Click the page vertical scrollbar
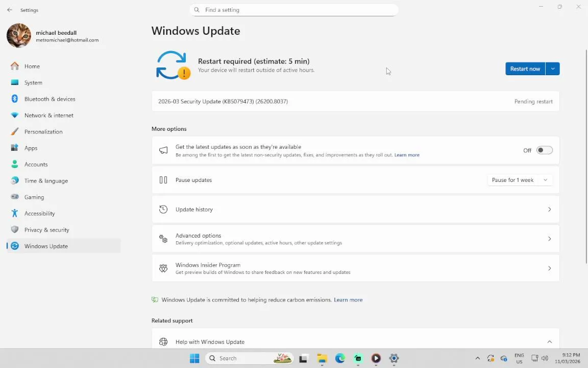The image size is (588, 368). pos(586,156)
